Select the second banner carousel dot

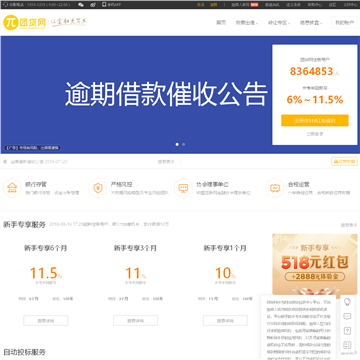tap(184, 144)
